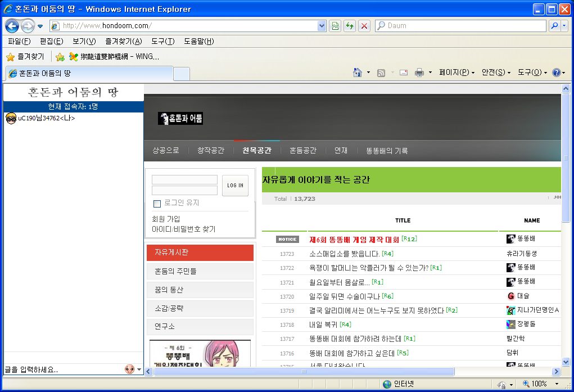The width and height of the screenshot is (574, 392).
Task: Open the 창작공간 navigation item
Action: (210, 151)
